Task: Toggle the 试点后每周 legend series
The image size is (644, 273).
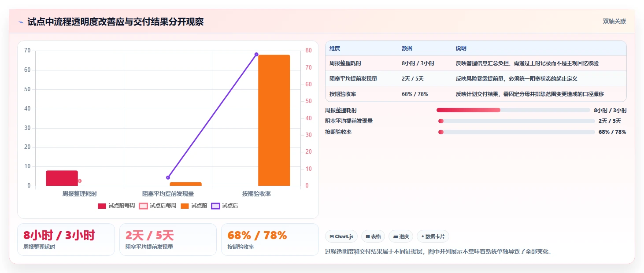Action: (x=158, y=206)
